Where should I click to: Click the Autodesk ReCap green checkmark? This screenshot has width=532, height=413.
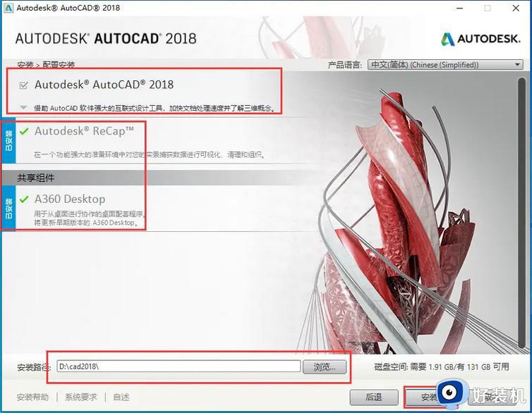click(x=24, y=131)
